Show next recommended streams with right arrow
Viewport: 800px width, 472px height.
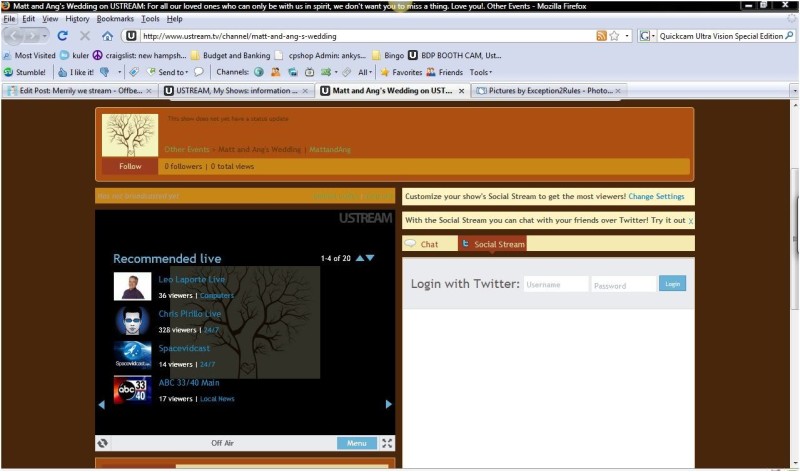389,404
